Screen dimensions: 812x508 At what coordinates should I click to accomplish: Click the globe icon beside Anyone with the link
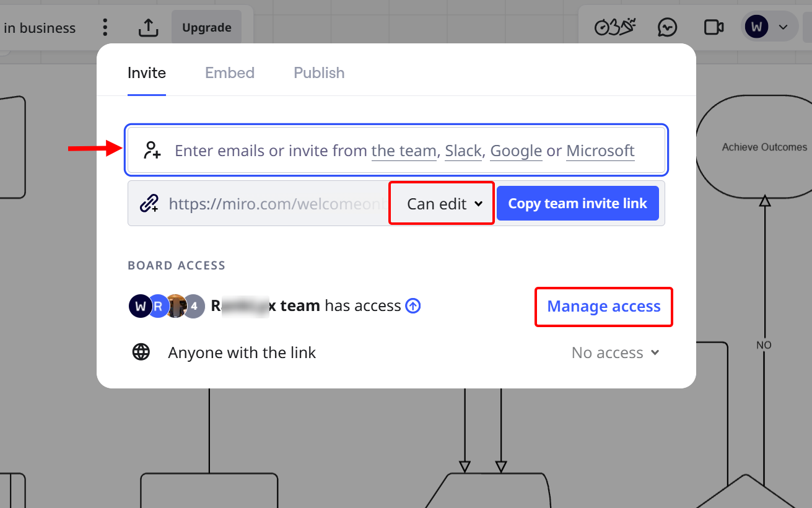coord(141,352)
